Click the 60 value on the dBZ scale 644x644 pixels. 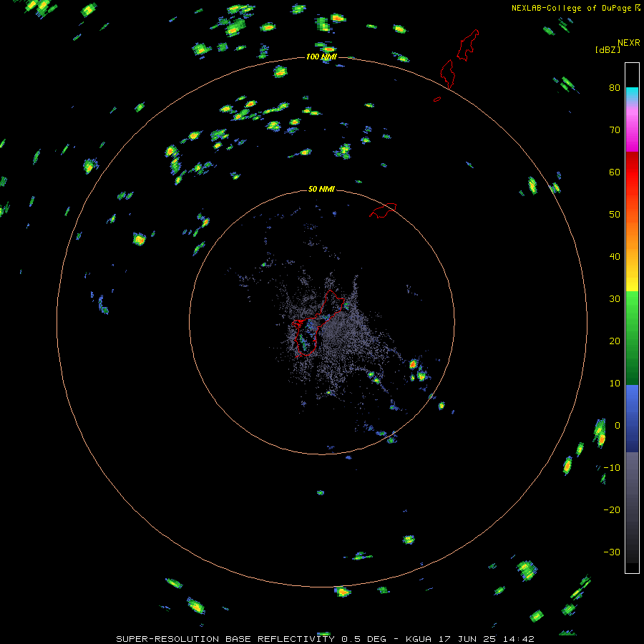[x=615, y=172]
